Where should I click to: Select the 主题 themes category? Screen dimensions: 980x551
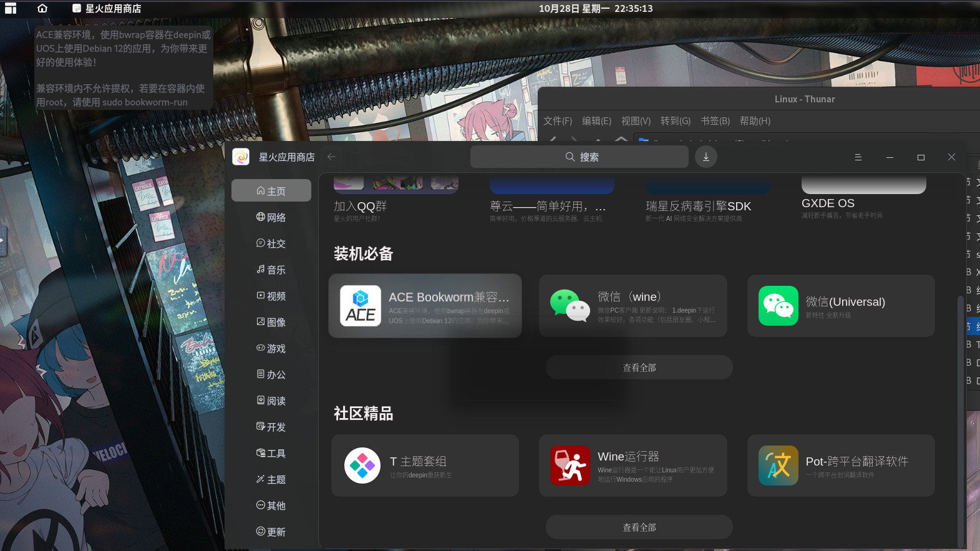[271, 479]
